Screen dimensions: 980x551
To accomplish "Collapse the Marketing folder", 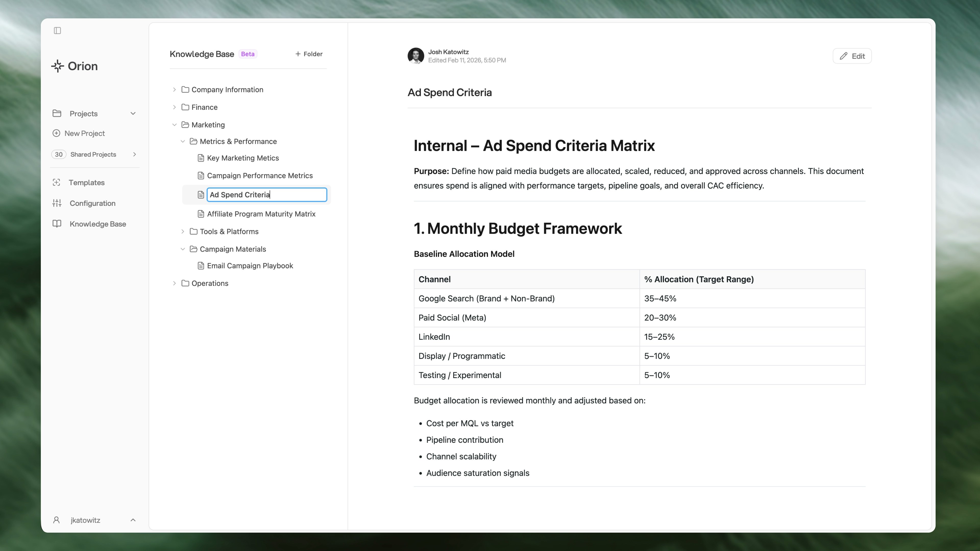I will tap(175, 125).
